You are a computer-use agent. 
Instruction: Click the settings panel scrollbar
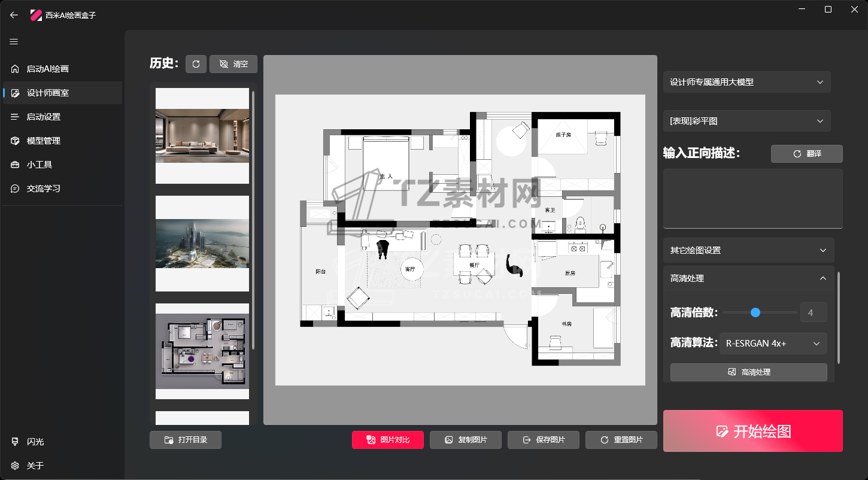839,318
